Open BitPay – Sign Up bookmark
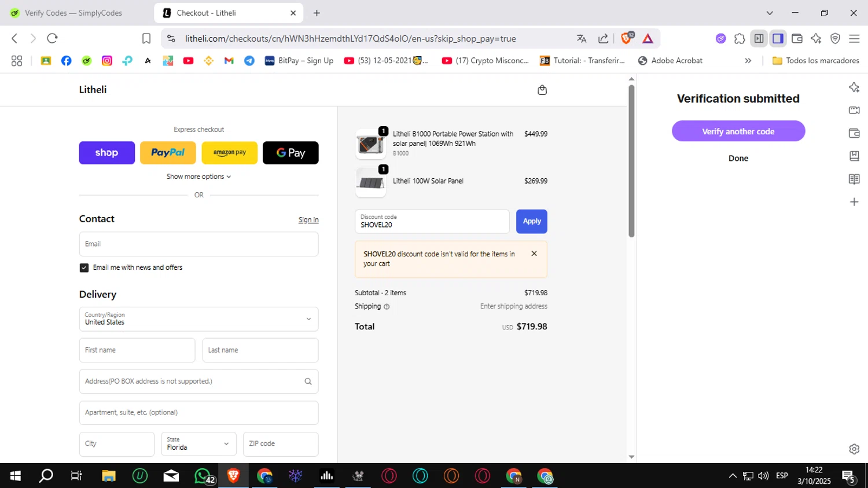This screenshot has height=488, width=868. [x=299, y=60]
